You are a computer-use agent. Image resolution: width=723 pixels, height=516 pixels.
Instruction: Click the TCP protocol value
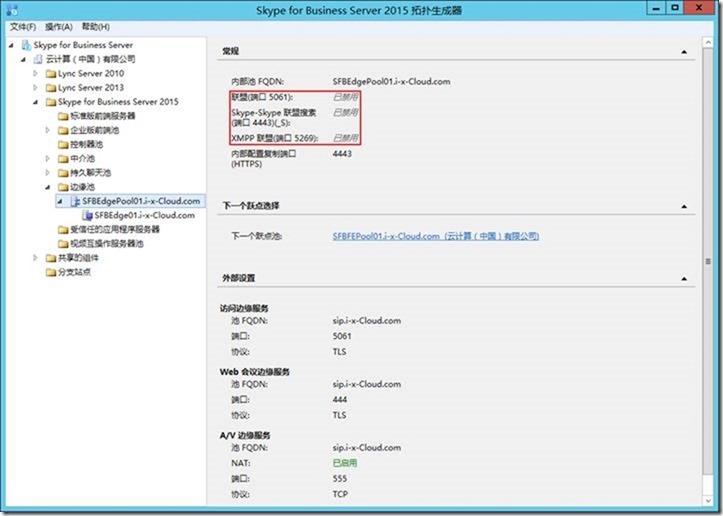[x=340, y=494]
